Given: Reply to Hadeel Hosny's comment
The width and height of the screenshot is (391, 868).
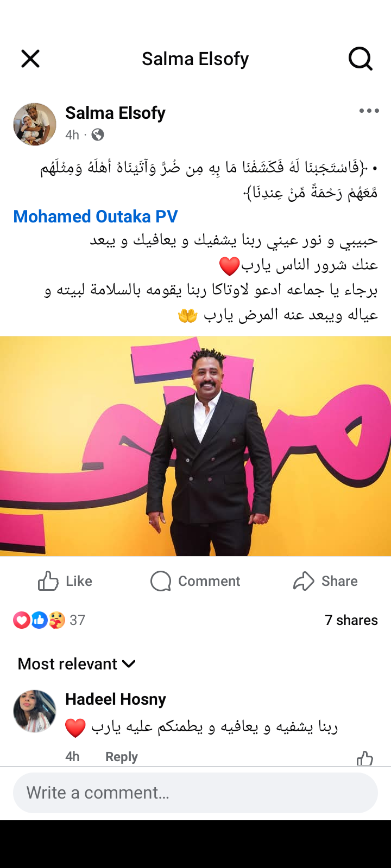Looking at the screenshot, I should (x=122, y=757).
